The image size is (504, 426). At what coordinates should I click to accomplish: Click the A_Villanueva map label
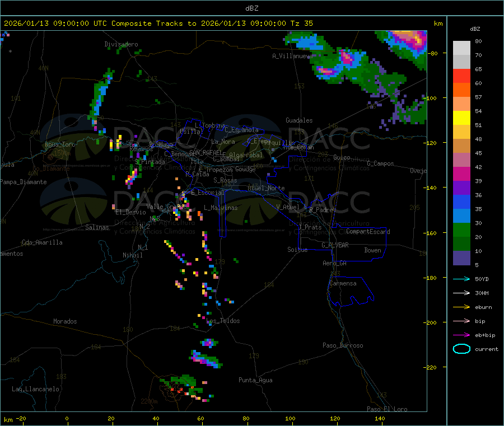[x=292, y=56]
